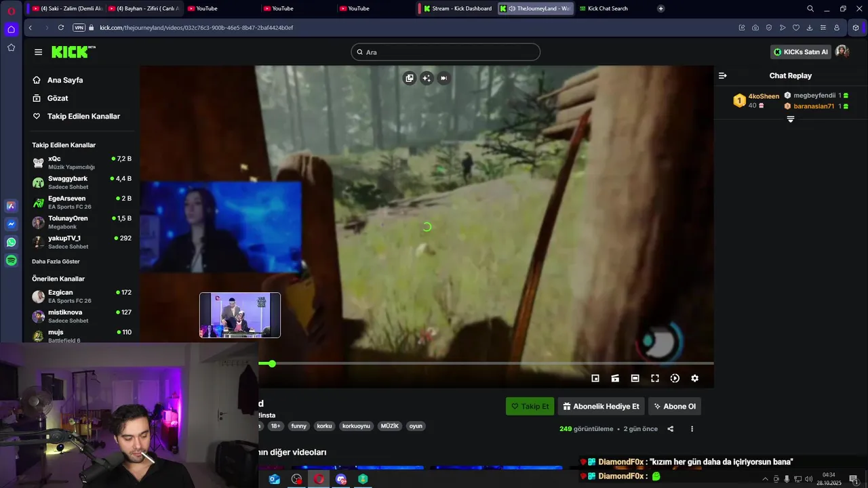The width and height of the screenshot is (868, 488).
Task: Open xQc channel
Action: [81, 163]
